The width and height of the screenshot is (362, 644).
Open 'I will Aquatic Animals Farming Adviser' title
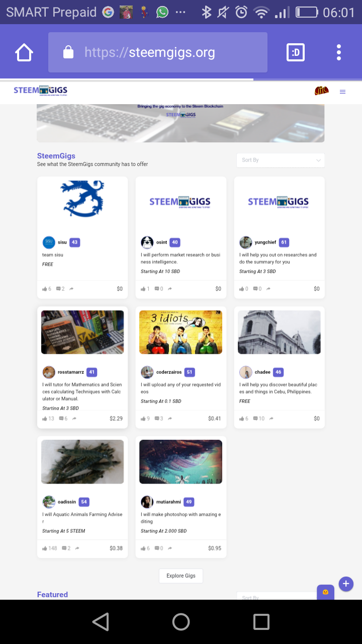coord(82,518)
